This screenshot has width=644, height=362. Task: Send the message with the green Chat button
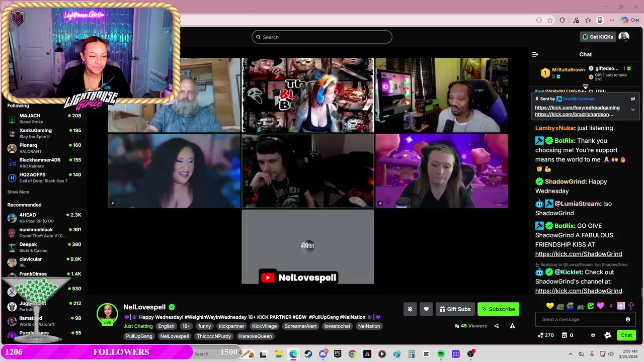626,335
